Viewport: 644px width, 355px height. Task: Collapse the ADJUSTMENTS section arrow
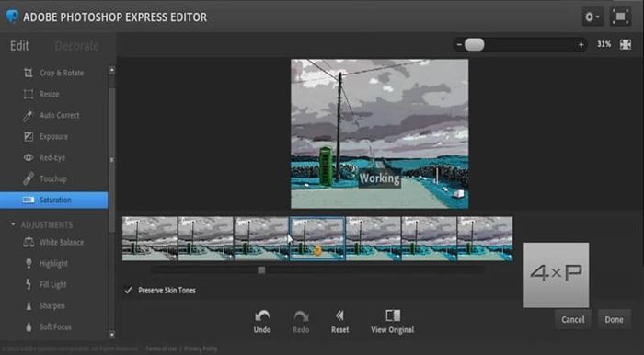(13, 224)
